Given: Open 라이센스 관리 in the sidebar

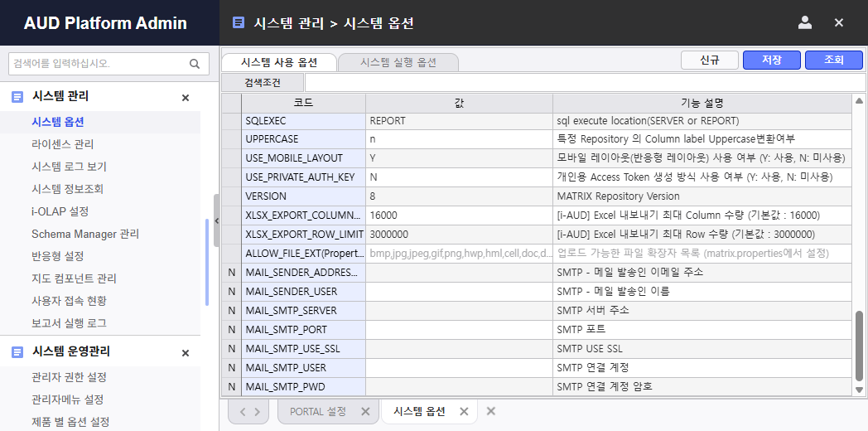Looking at the screenshot, I should tap(63, 144).
